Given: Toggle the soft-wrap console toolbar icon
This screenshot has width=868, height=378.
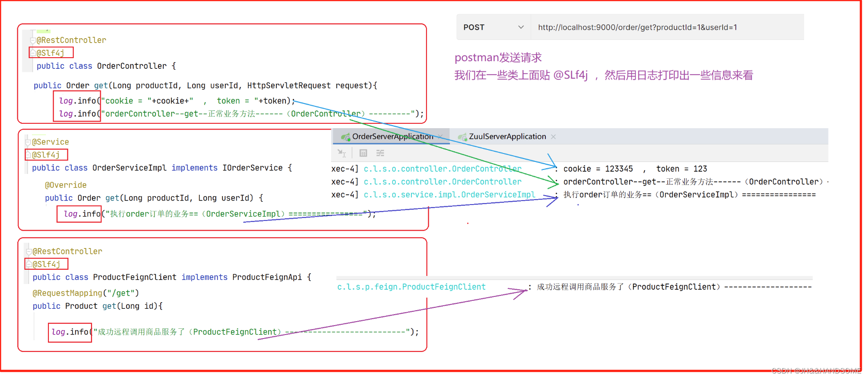Looking at the screenshot, I should (x=380, y=153).
